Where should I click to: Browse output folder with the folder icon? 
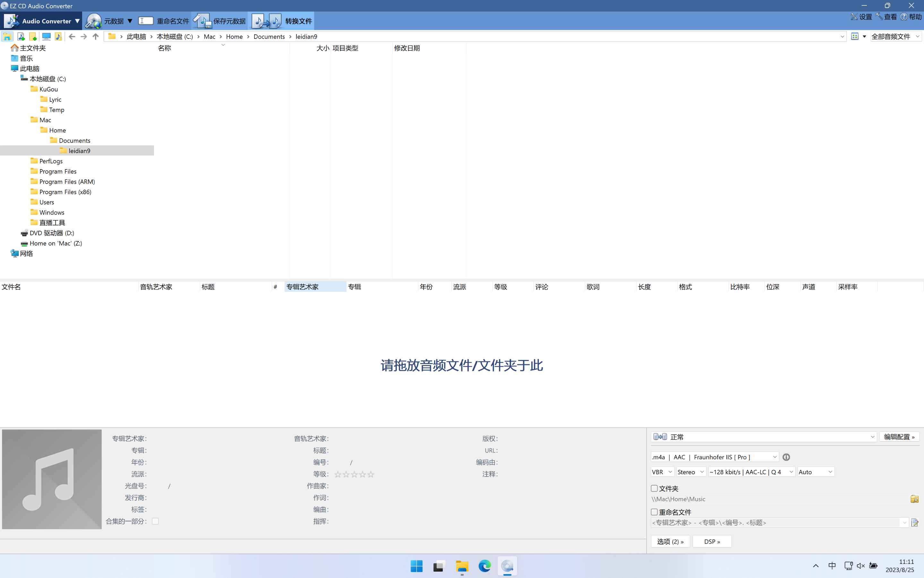coord(914,499)
